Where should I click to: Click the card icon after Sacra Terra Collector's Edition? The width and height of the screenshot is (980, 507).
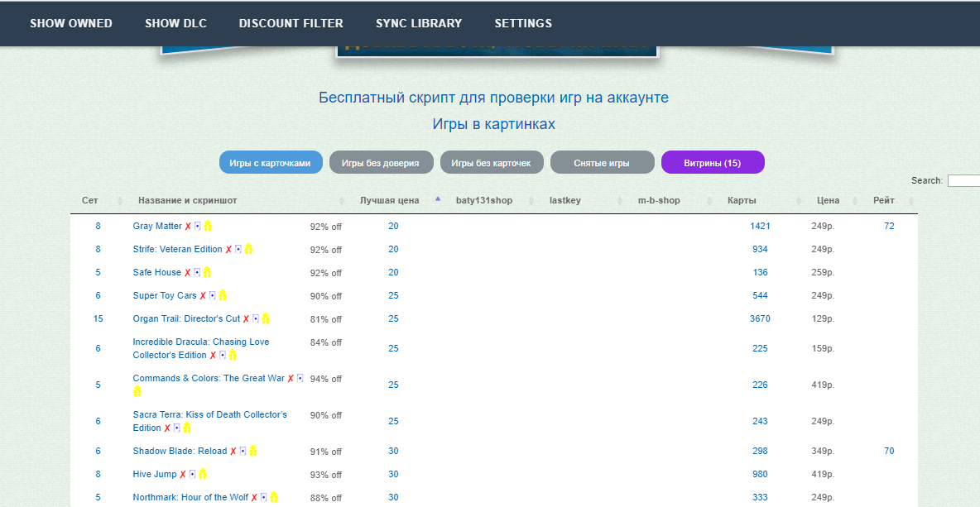pyautogui.click(x=177, y=428)
